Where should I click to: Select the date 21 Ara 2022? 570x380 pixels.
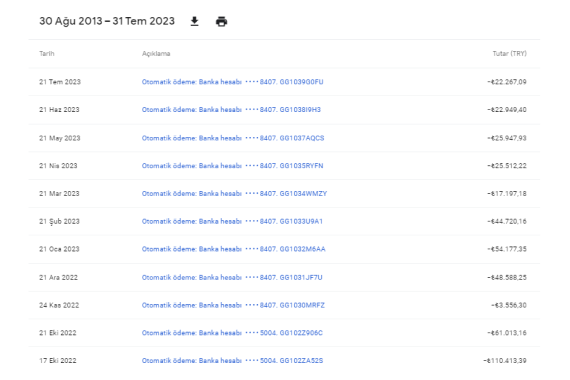click(59, 277)
